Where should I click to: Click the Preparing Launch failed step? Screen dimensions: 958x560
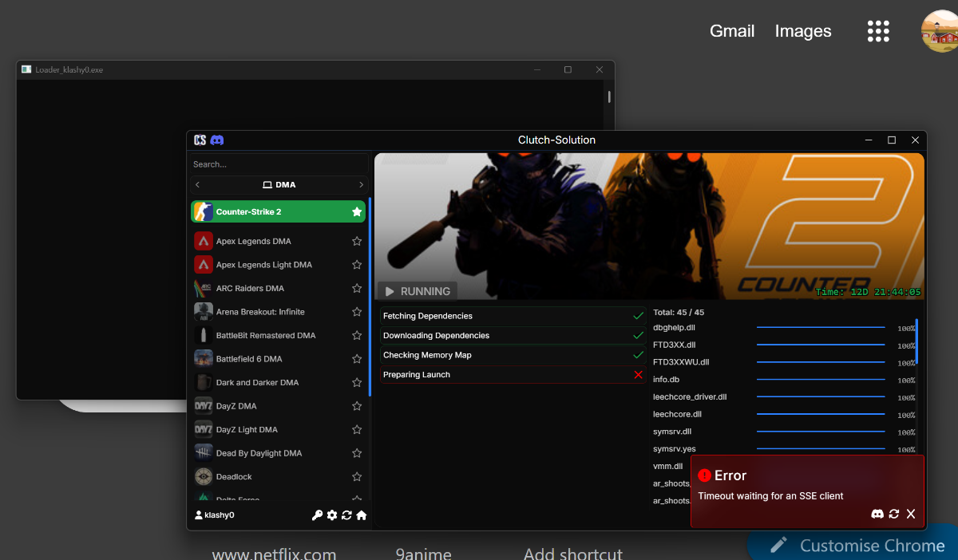coord(513,375)
